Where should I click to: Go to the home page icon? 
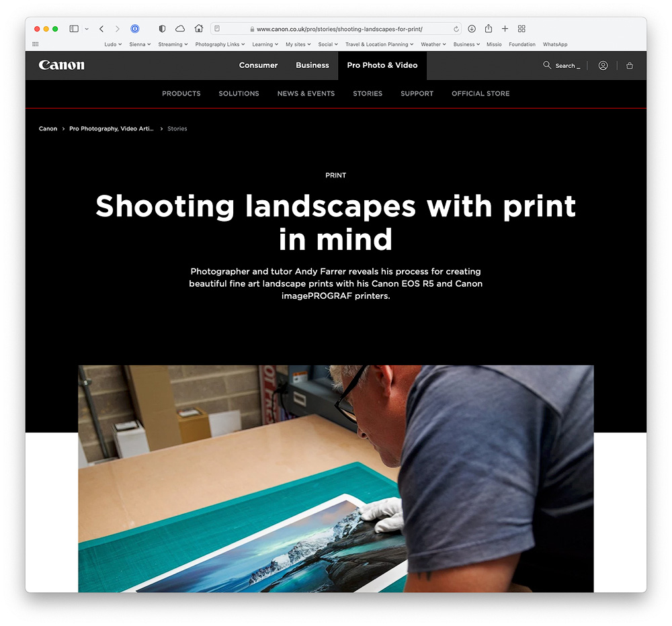pos(198,28)
